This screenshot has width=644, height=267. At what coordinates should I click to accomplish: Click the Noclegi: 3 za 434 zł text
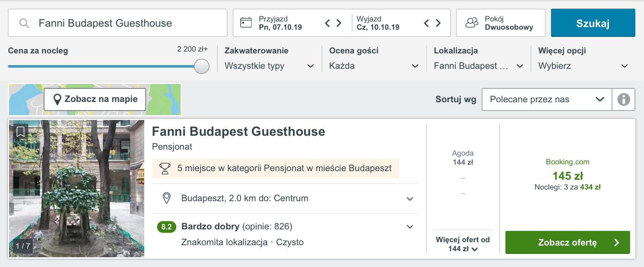pos(568,187)
